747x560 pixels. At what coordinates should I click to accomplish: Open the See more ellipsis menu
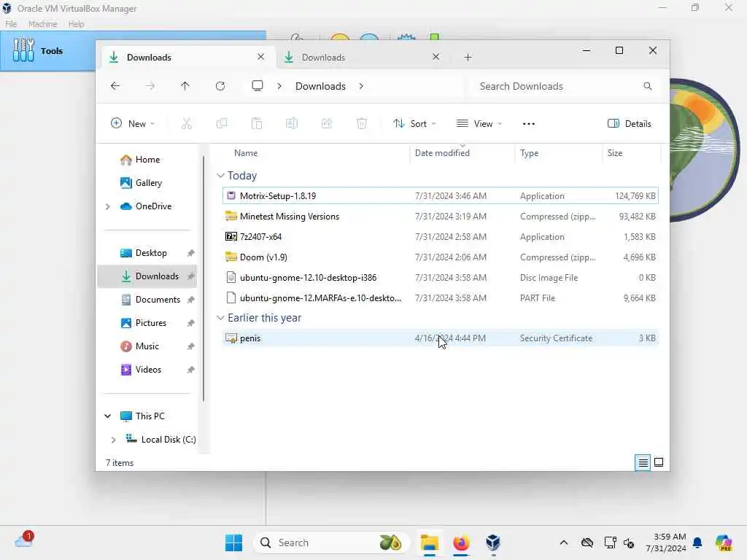529,124
